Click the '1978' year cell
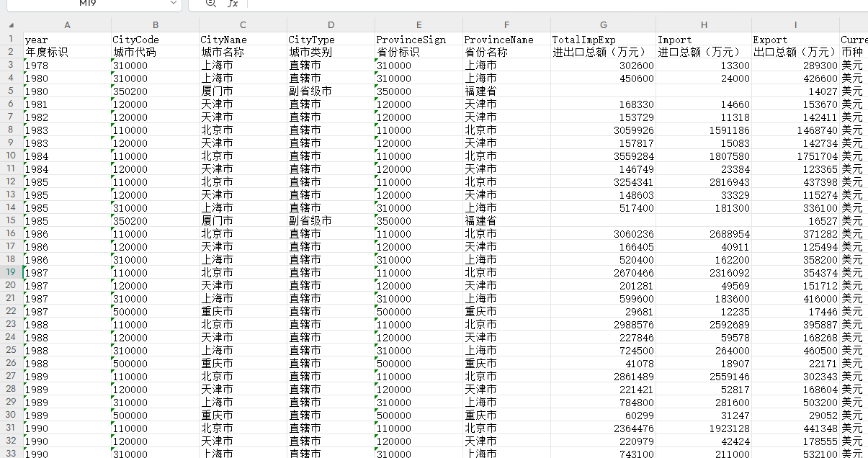 [67, 66]
